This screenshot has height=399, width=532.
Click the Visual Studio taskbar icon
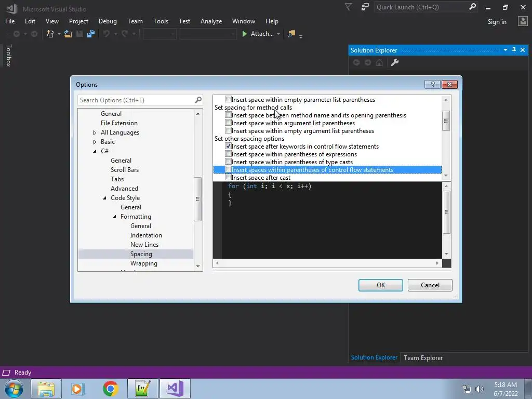175,389
